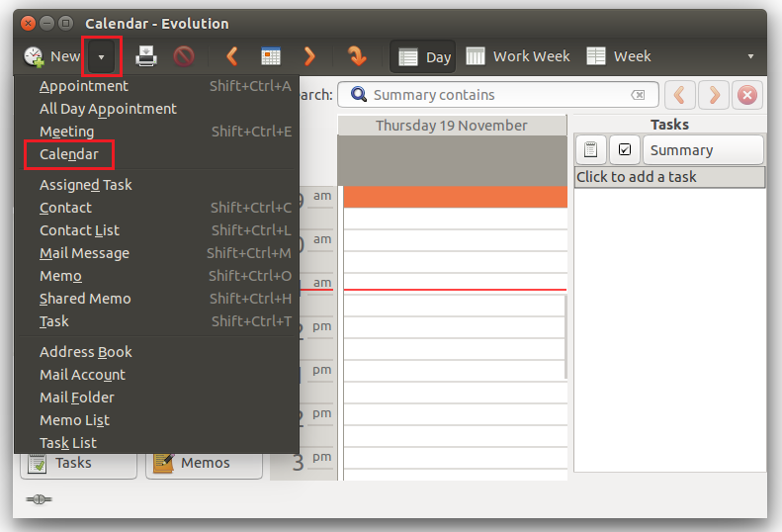Viewport: 782px width, 532px height.
Task: Click the orange selected time slot
Action: point(456,197)
